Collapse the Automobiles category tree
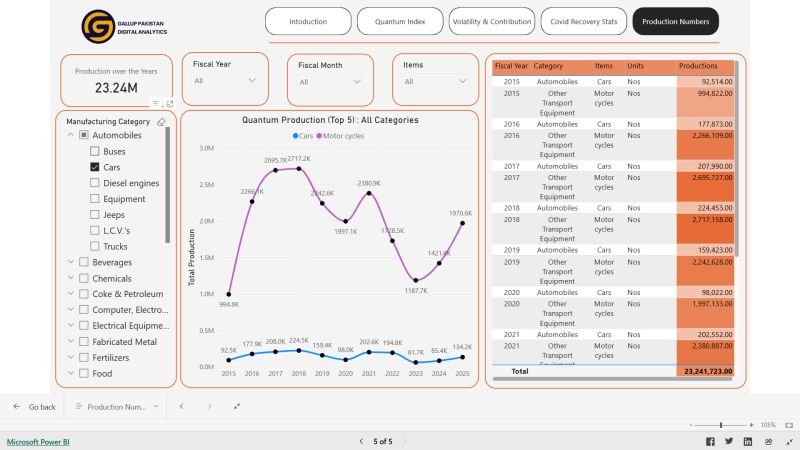Image resolution: width=800 pixels, height=450 pixels. point(71,135)
